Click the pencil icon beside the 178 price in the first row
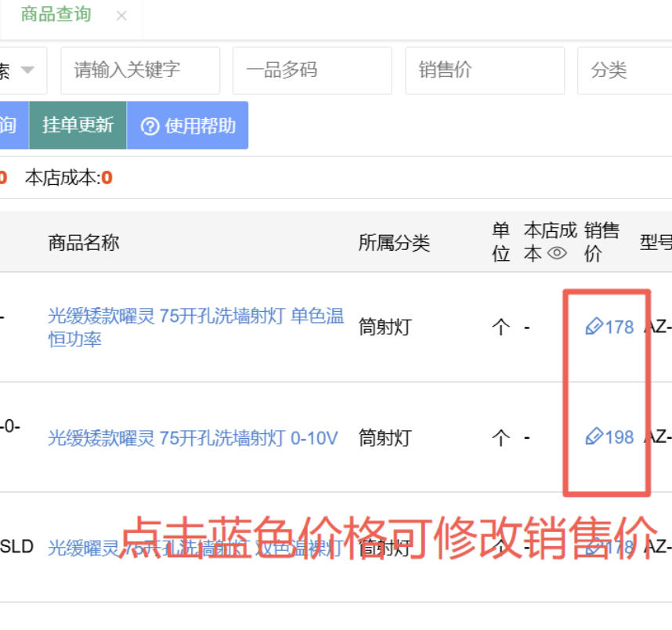 pyautogui.click(x=594, y=327)
